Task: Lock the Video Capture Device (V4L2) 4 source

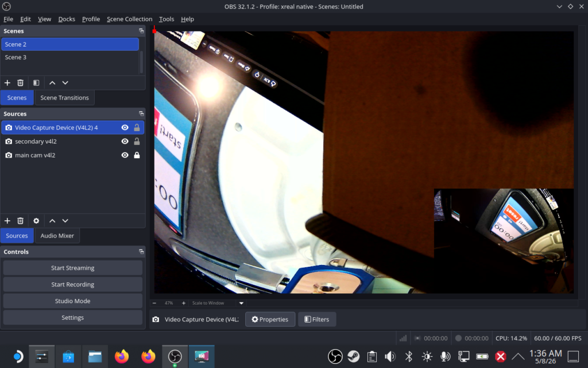Action: click(137, 128)
